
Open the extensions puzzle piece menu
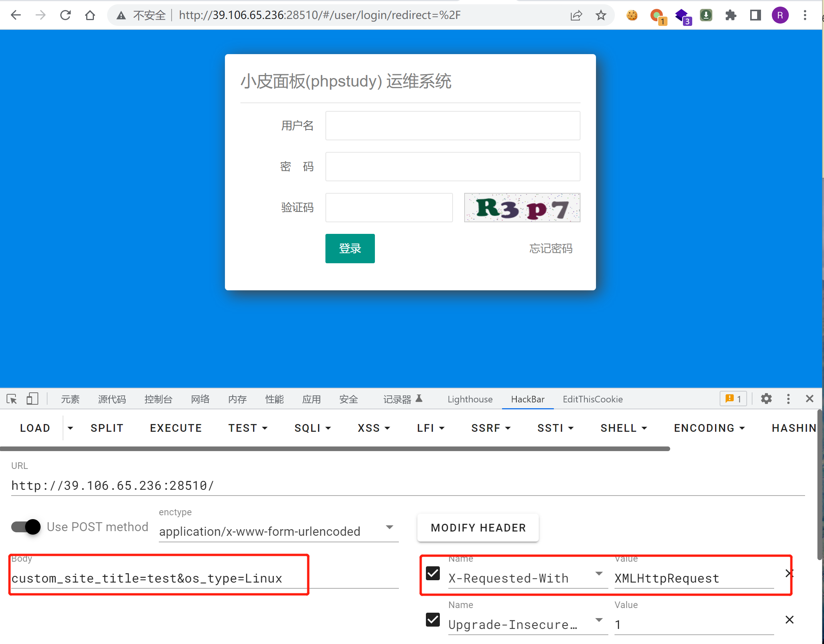[730, 15]
